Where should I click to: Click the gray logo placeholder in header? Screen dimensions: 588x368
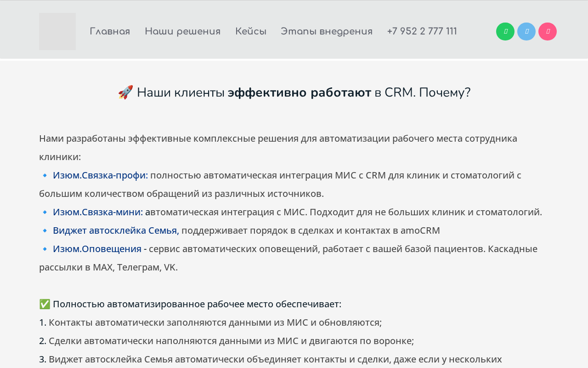click(57, 32)
